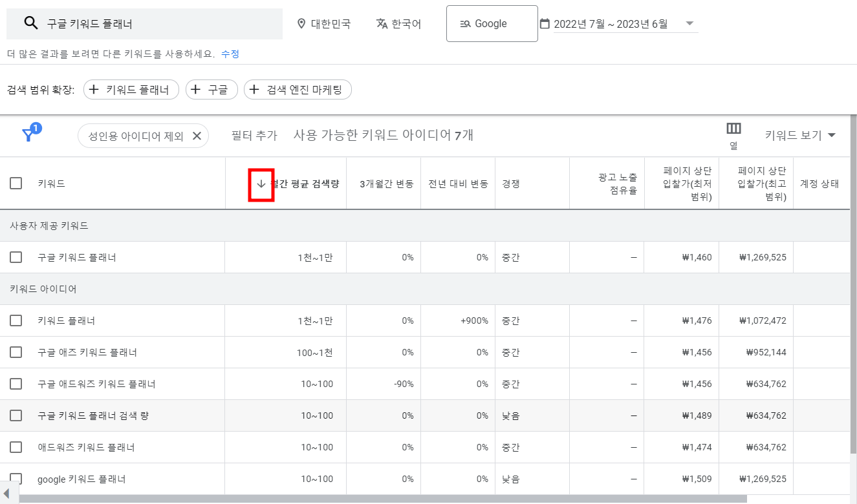Screen dimensions: 857x504
Task: Check the 구글 애드워즈 키워드 플래너 checkbox
Action: coord(16,384)
